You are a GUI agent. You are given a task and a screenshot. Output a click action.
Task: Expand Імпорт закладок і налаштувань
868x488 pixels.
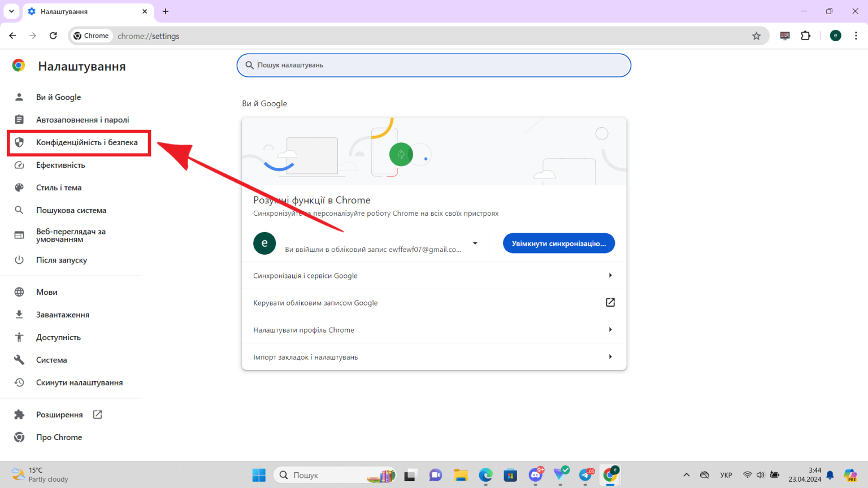[433, 356]
